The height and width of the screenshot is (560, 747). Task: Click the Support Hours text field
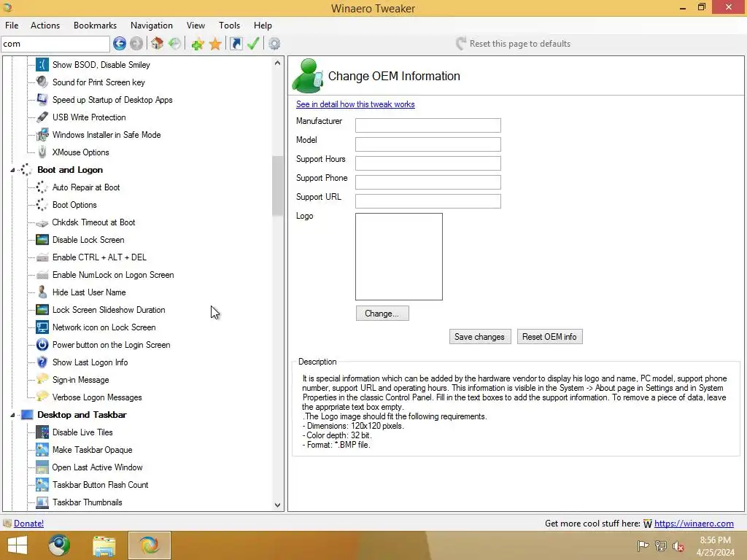[x=427, y=163]
